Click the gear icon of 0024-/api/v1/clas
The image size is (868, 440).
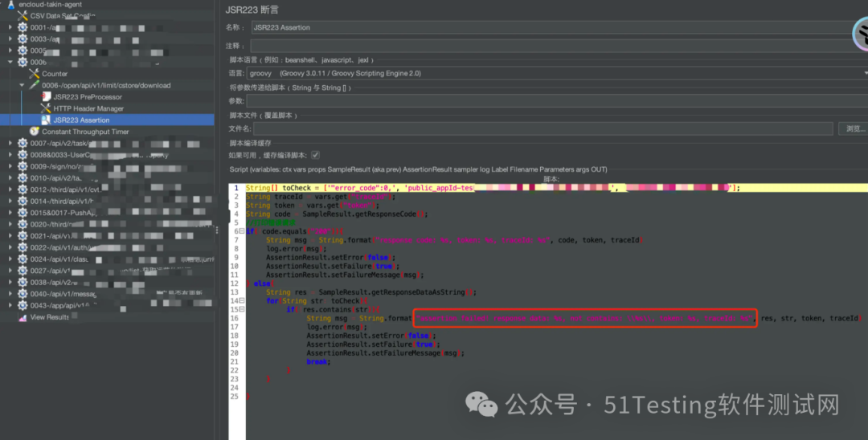[23, 259]
